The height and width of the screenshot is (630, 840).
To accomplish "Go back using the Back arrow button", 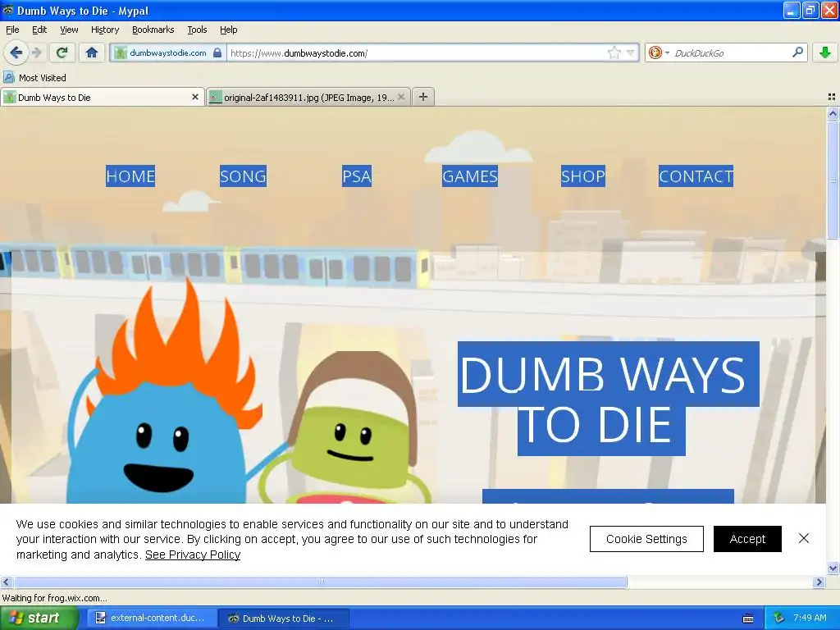I will [16, 52].
